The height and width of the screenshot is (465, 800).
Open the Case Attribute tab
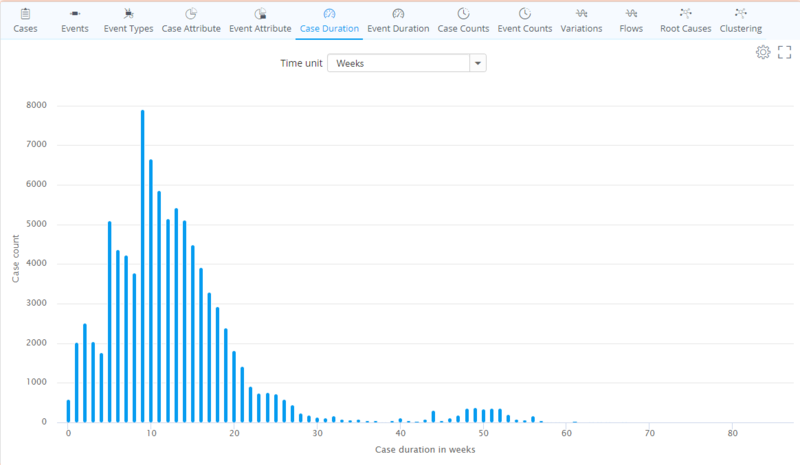tap(191, 29)
